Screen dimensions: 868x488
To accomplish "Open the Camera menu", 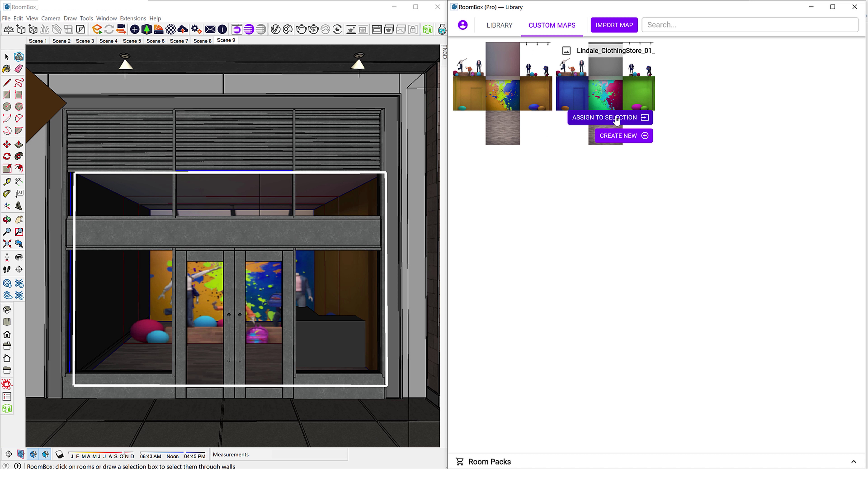I will click(51, 18).
